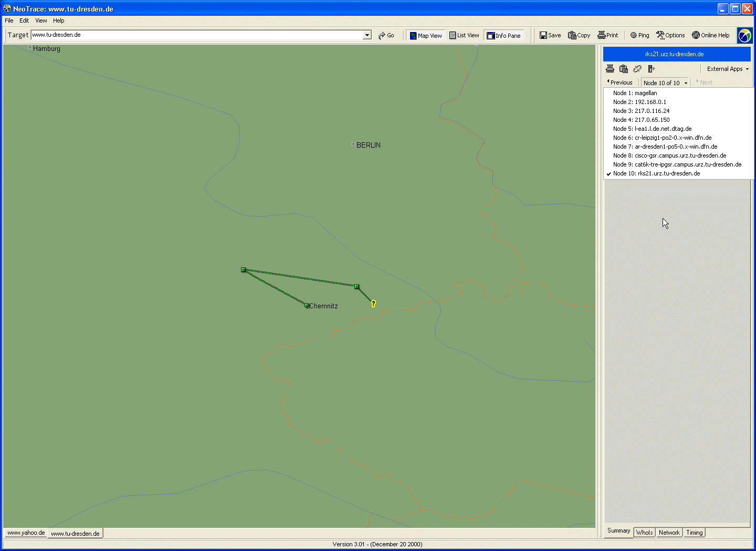The width and height of the screenshot is (756, 551).
Task: Click the green node marker west of Chemnitz
Action: 244,270
